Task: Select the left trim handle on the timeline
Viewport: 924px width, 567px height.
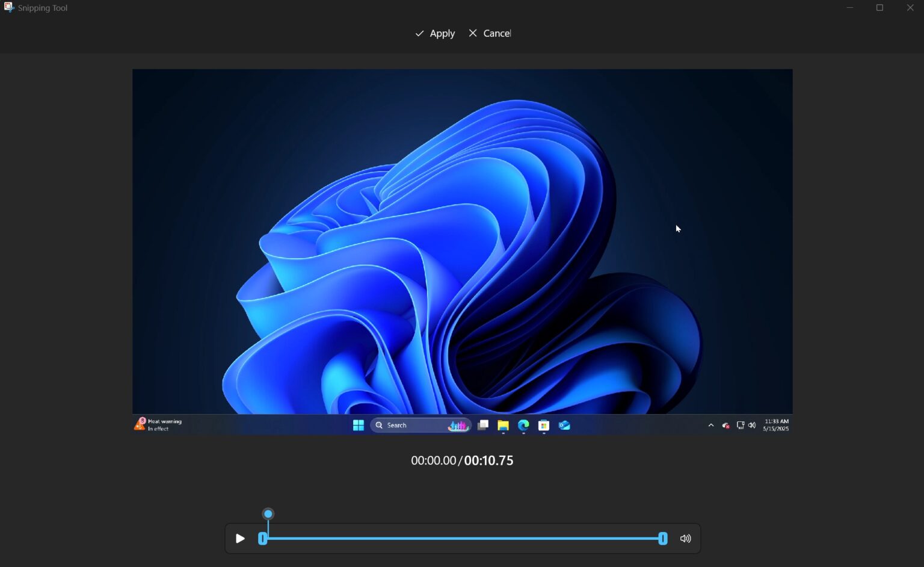Action: [x=262, y=539]
